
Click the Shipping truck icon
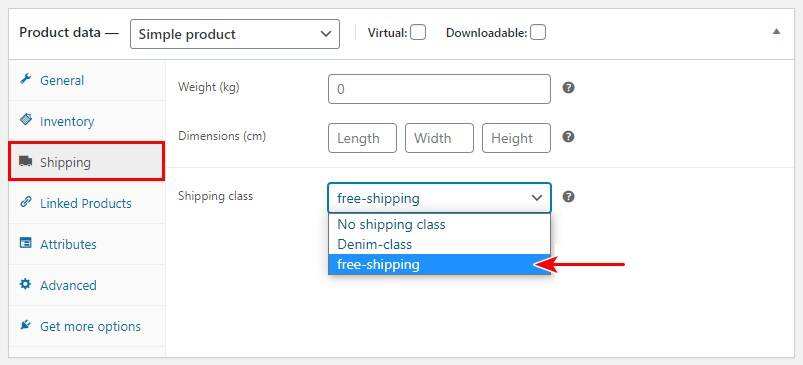point(26,161)
